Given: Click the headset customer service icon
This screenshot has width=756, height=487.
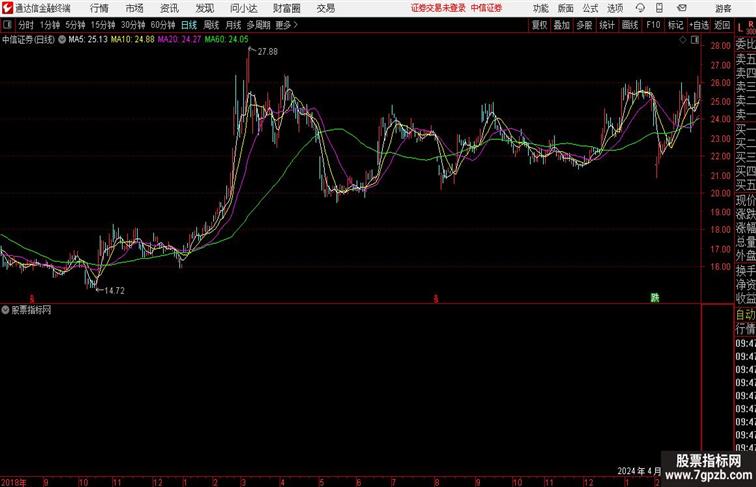Looking at the screenshot, I should point(640,8).
